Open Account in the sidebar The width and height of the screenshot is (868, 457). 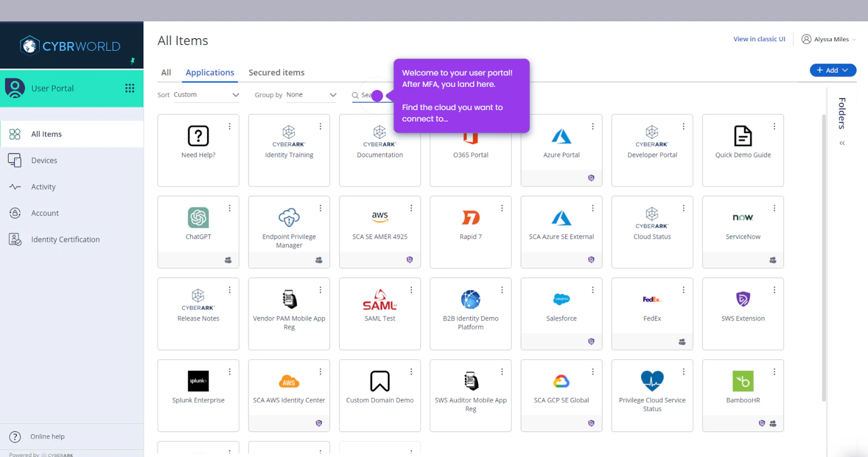click(x=72, y=213)
